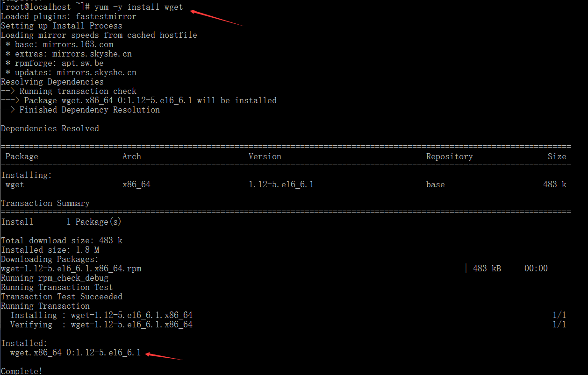This screenshot has width=588, height=375.
Task: Click the wget rpm filename in the download line
Action: pos(71,269)
